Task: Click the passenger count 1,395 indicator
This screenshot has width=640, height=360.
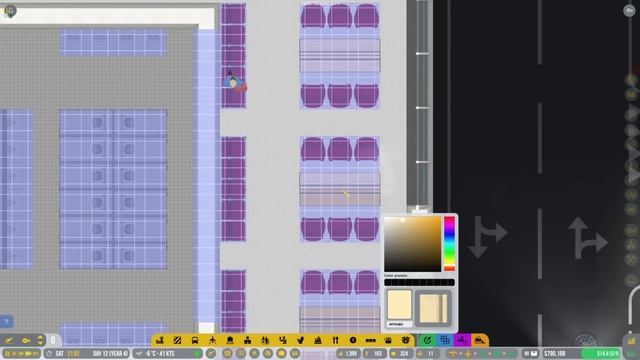Action: pos(348,354)
